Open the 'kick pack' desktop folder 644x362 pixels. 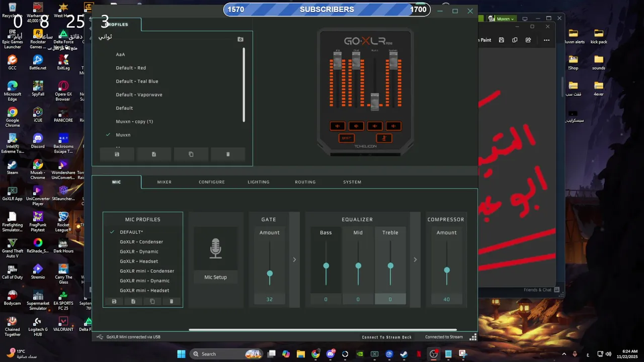(598, 36)
